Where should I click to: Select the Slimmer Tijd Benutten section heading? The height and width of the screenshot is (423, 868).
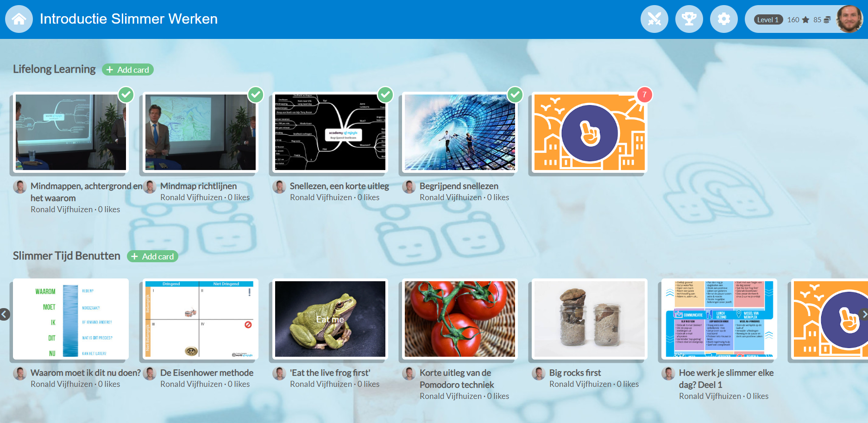tap(66, 256)
